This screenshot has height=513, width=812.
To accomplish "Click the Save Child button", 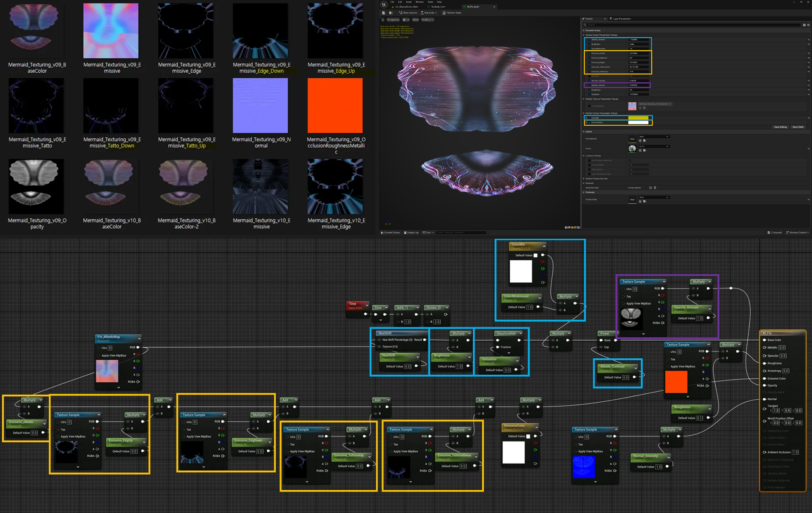I will (x=798, y=127).
